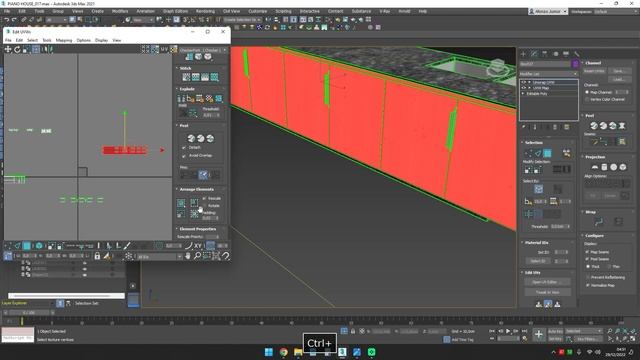Open the Display menu in Edit UVWs
The height and width of the screenshot is (360, 640).
point(101,40)
